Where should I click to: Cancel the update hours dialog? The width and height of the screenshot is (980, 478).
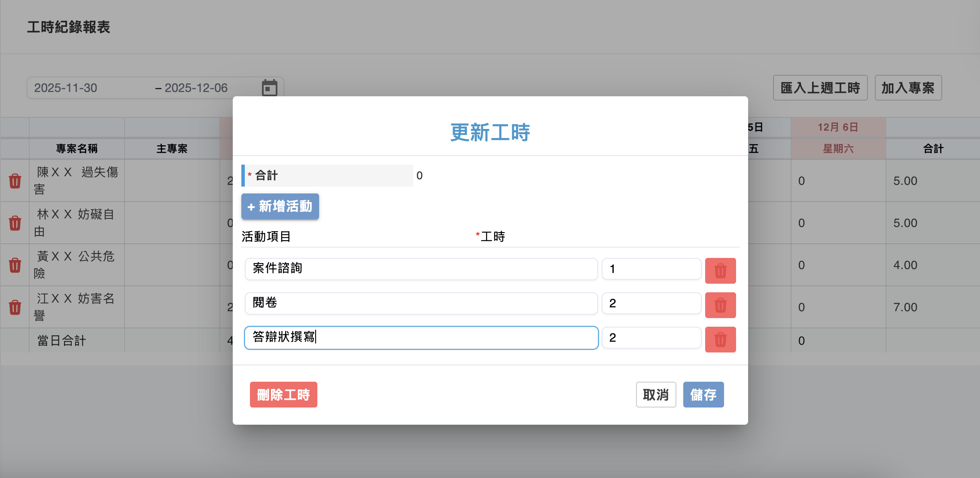click(656, 395)
